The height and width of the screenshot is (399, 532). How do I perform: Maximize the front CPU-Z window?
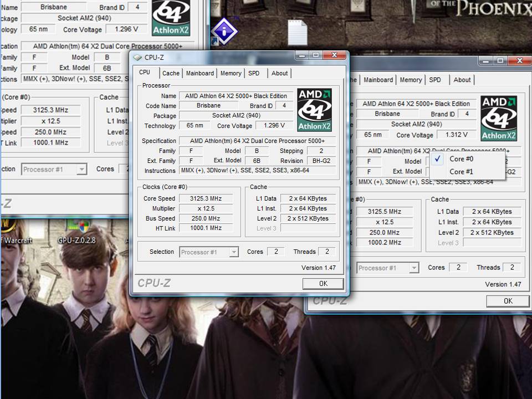click(316, 55)
